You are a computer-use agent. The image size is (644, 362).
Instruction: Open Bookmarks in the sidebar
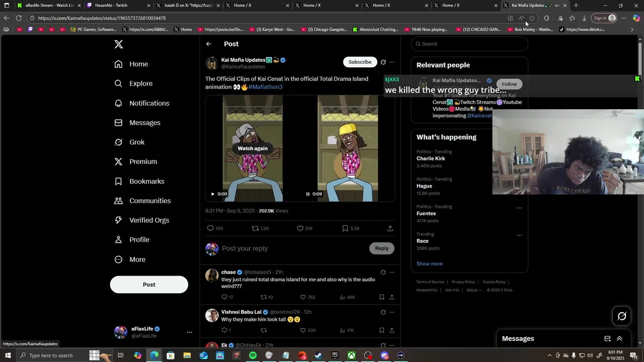pos(139,181)
